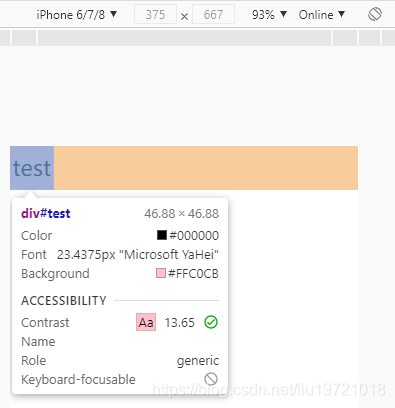Click the highlighted test div element
Image resolution: width=395 pixels, height=408 pixels.
[x=32, y=168]
